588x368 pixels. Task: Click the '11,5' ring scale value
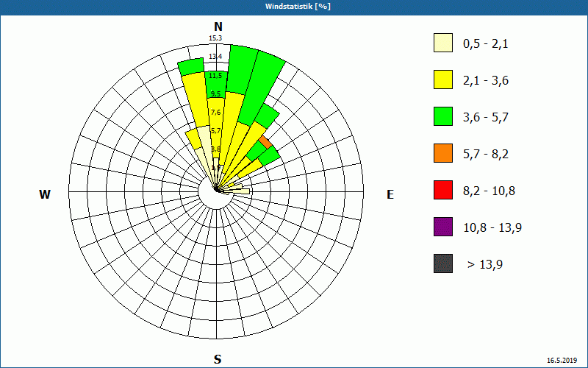pos(215,76)
